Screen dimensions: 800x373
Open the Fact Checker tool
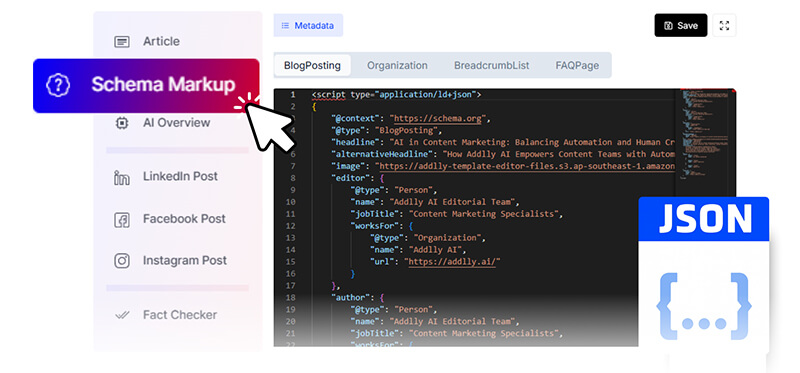point(180,315)
